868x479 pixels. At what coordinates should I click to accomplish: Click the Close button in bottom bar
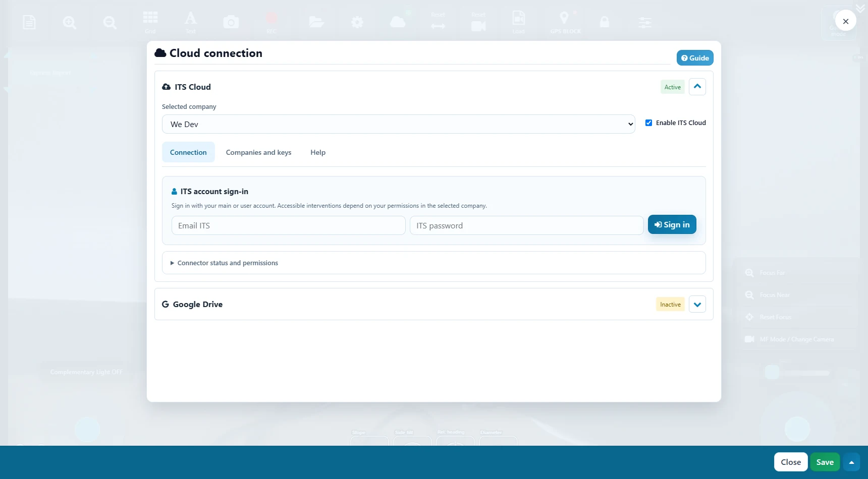tap(791, 462)
